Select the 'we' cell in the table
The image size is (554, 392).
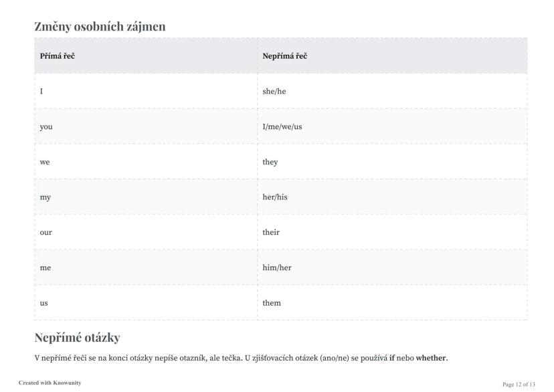(x=146, y=162)
